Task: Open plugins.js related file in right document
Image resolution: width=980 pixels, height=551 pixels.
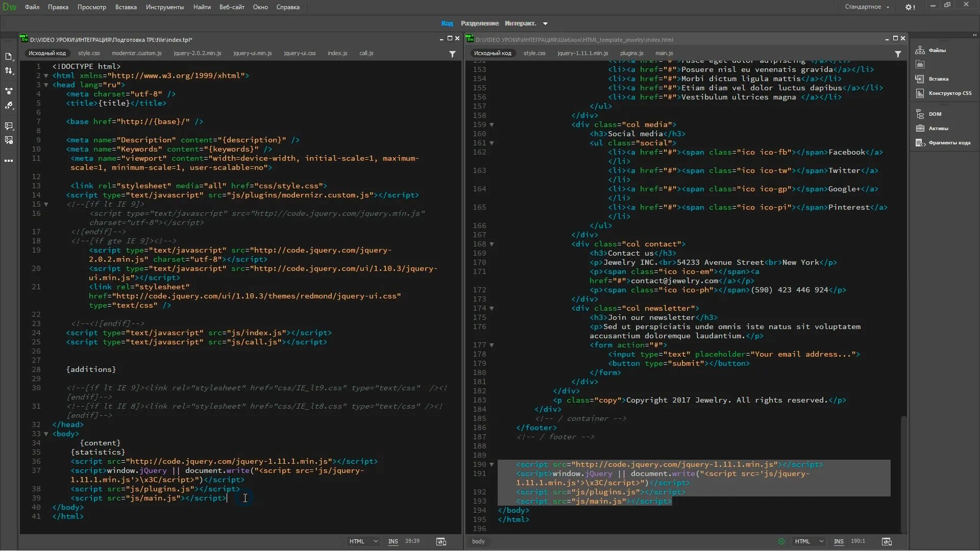Action: point(632,53)
